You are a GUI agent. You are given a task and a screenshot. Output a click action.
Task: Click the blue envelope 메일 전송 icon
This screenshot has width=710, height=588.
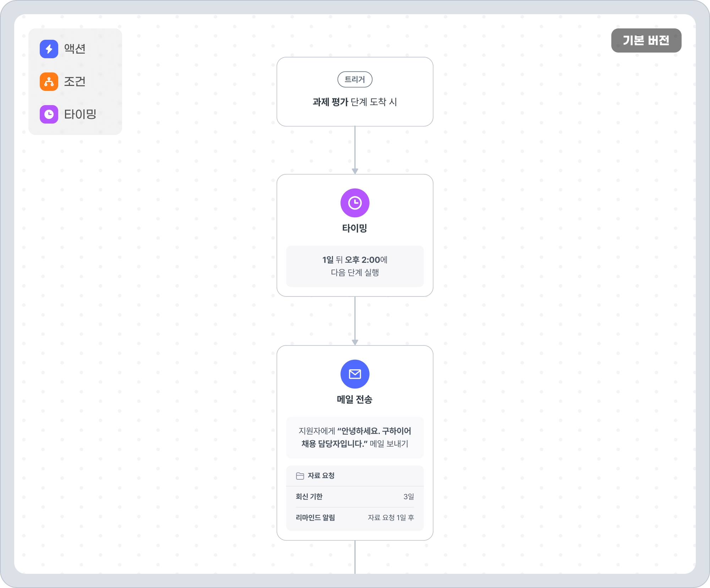click(355, 374)
